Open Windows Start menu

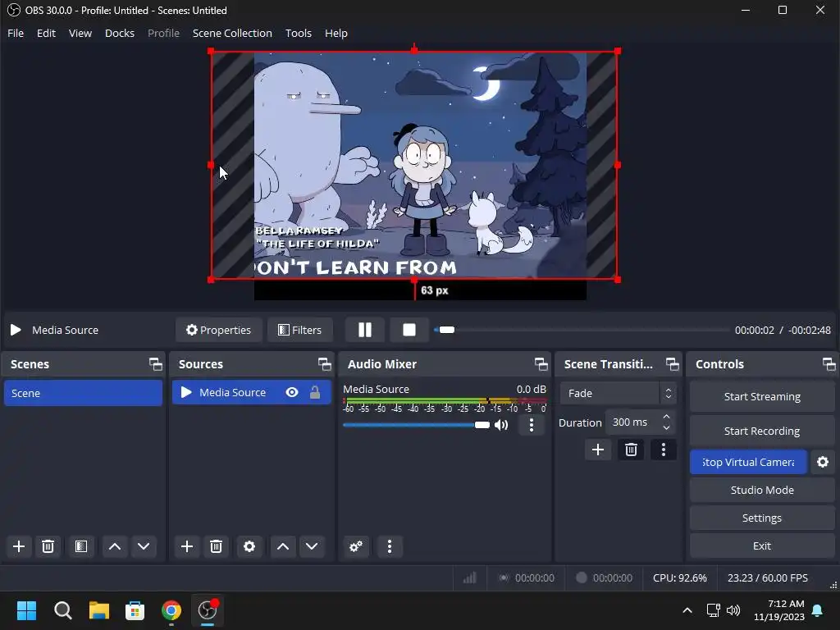click(x=26, y=610)
